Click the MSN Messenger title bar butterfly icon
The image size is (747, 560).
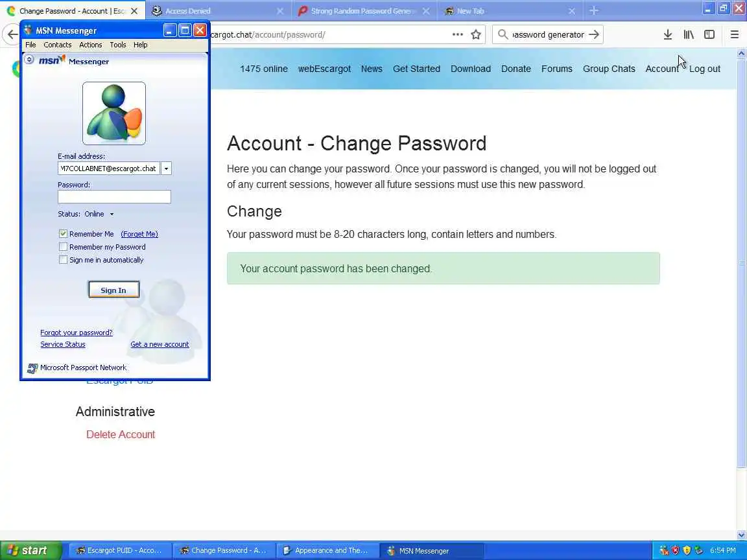28,30
